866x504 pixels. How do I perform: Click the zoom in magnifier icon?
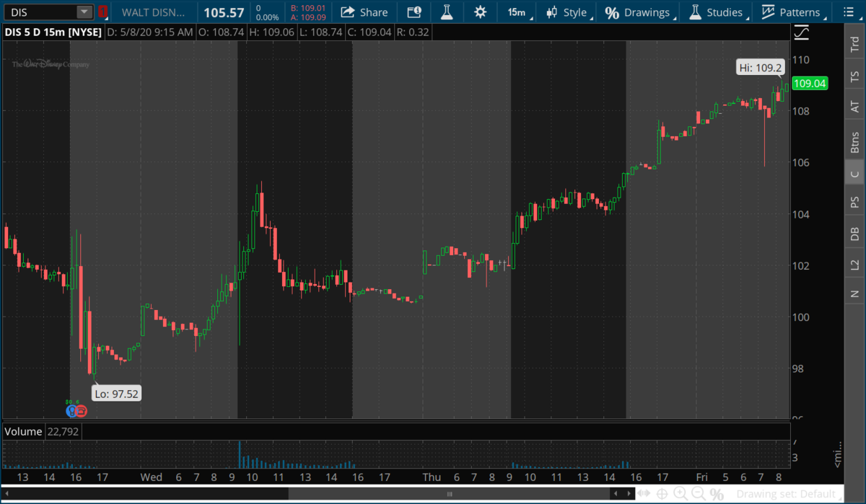tap(681, 494)
